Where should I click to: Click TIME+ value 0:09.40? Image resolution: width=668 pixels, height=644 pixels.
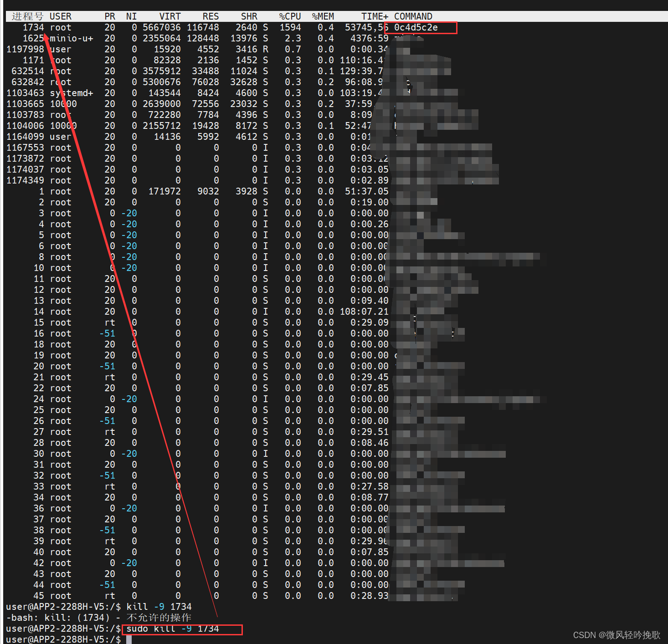tap(370, 301)
